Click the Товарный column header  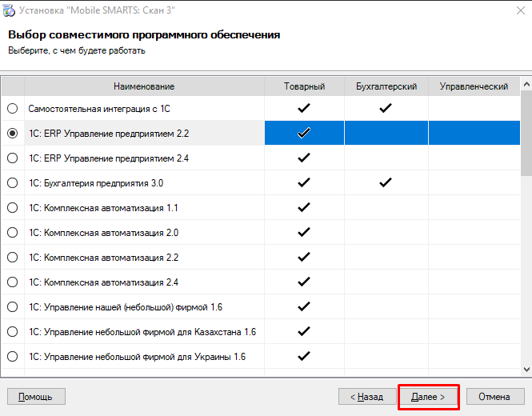(x=304, y=86)
